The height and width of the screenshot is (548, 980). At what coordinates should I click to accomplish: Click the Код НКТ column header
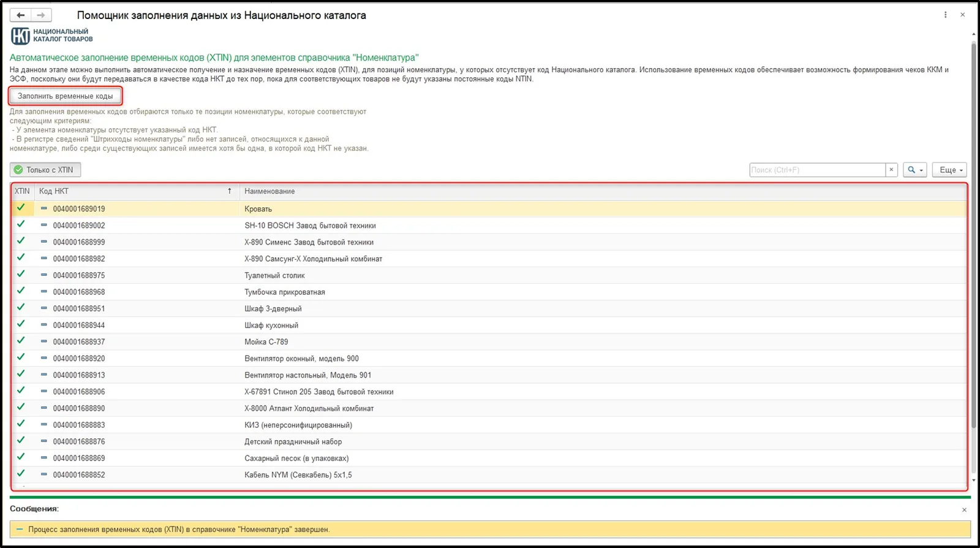pyautogui.click(x=54, y=191)
